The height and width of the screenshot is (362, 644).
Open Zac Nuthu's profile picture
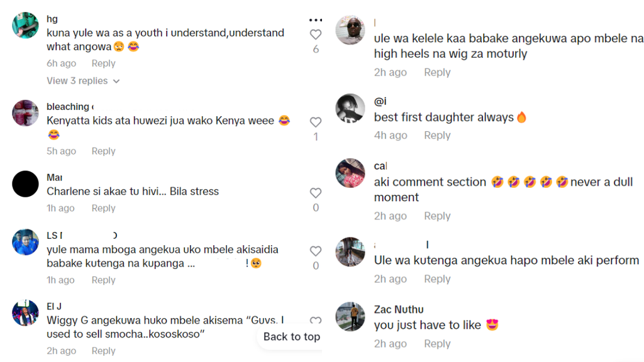click(x=350, y=316)
